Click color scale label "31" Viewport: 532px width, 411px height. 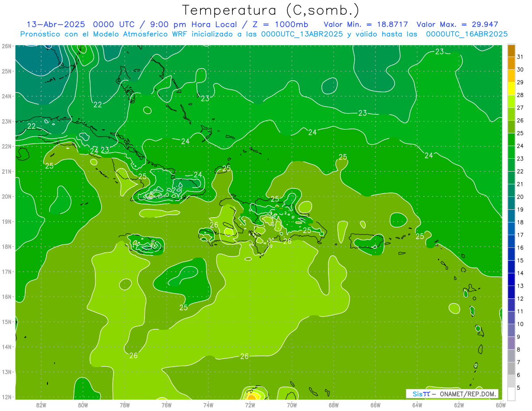pos(520,57)
